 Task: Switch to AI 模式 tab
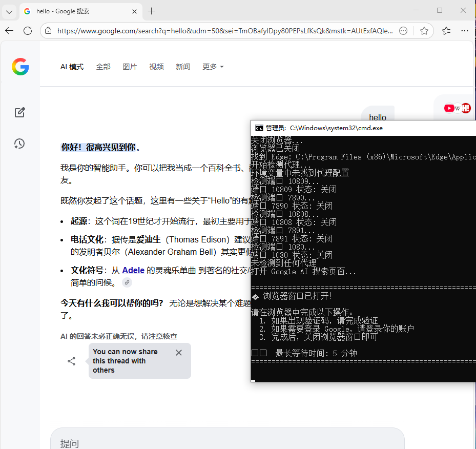pyautogui.click(x=72, y=67)
